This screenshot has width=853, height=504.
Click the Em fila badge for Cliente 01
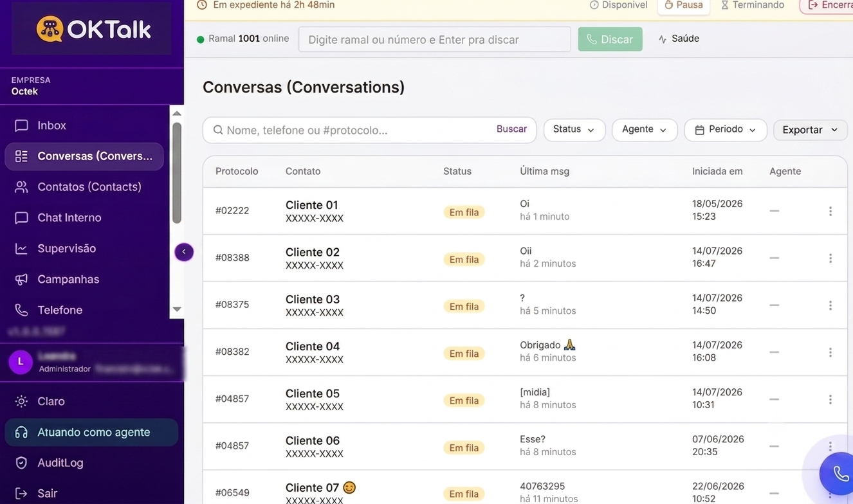(464, 212)
